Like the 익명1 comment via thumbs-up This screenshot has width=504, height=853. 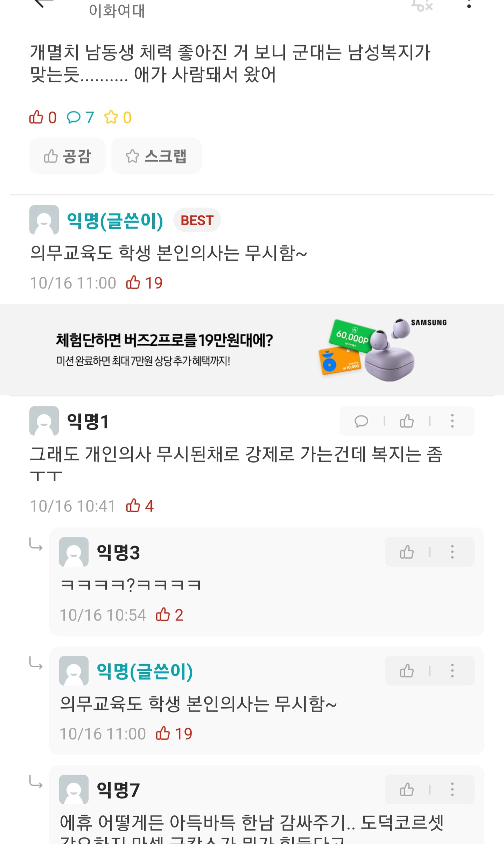(x=407, y=421)
